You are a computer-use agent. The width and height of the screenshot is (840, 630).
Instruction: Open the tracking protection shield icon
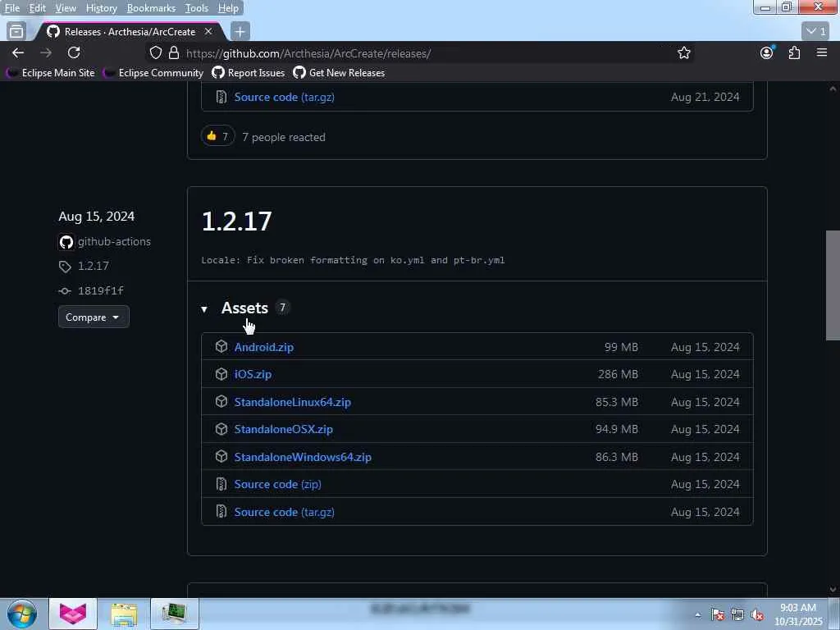(x=155, y=52)
